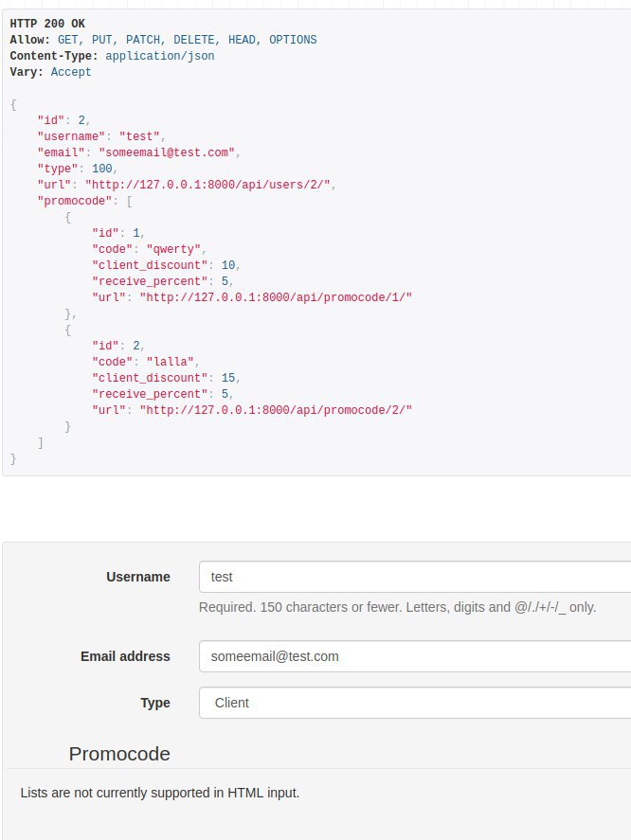
Task: Click the Type field label
Action: tap(155, 703)
